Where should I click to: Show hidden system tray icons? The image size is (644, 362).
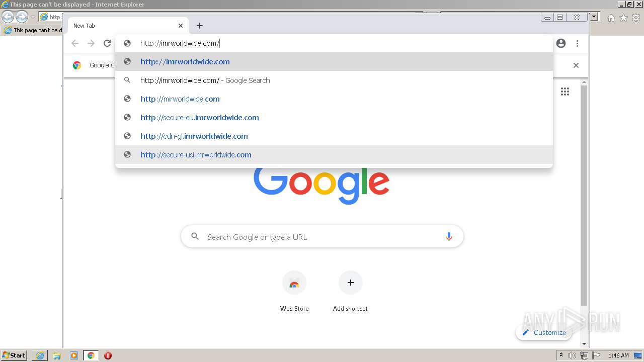click(x=561, y=355)
